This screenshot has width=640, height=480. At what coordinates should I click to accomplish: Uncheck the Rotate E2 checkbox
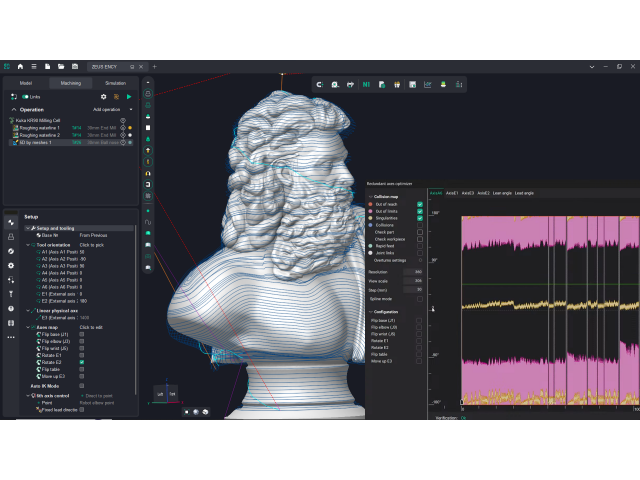[82, 361]
